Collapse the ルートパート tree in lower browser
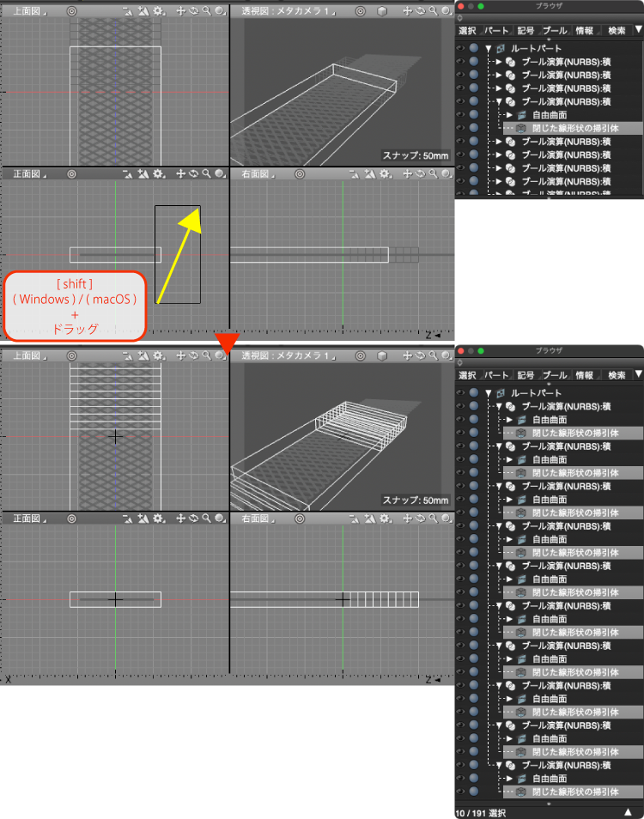The image size is (644, 819). (489, 393)
